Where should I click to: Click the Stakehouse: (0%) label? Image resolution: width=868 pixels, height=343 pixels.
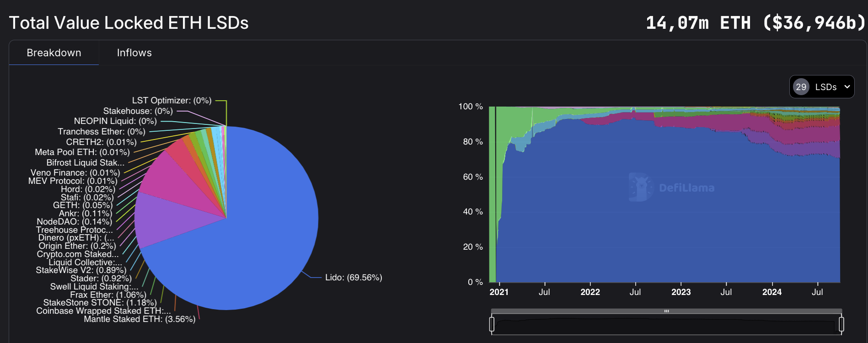[x=138, y=111]
